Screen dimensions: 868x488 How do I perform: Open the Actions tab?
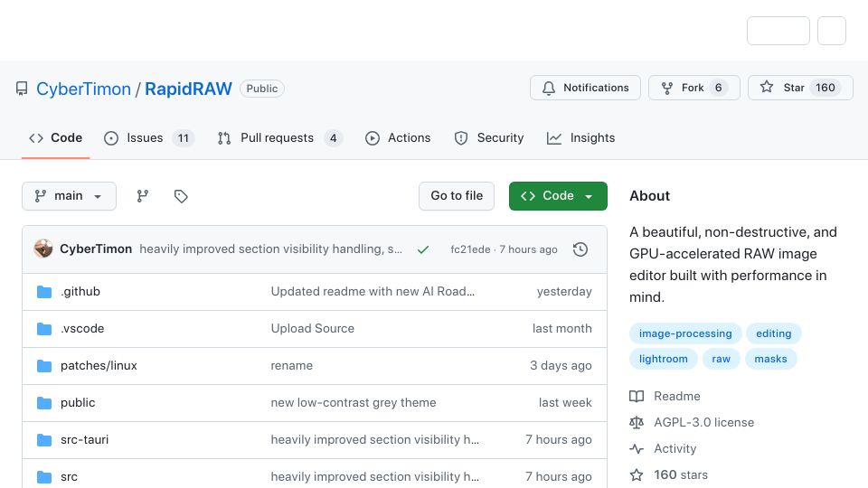coord(398,137)
